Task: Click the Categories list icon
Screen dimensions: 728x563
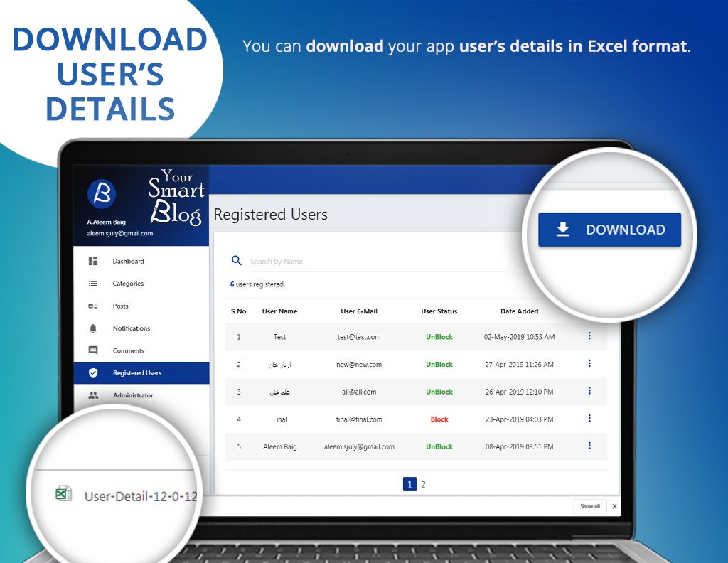Action: coord(93,284)
